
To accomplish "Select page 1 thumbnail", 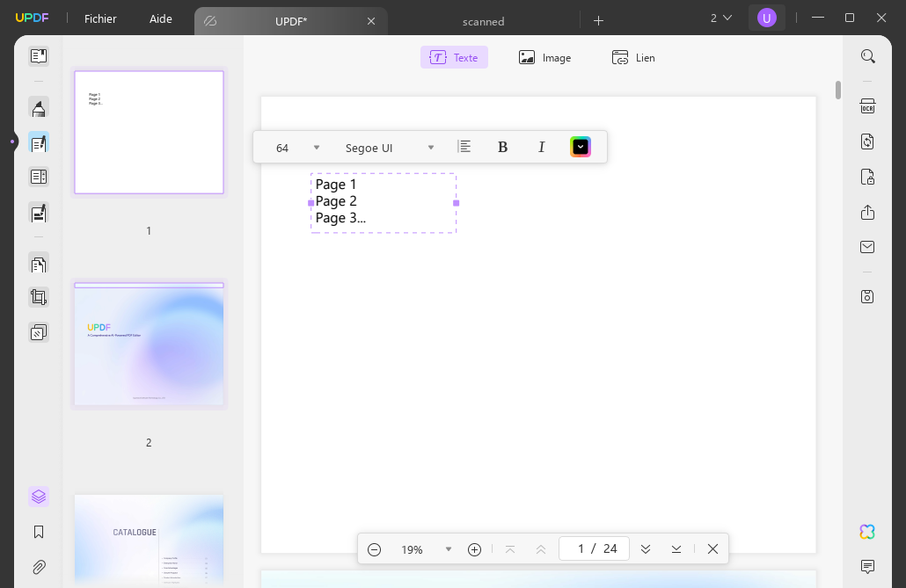I will pos(149,132).
